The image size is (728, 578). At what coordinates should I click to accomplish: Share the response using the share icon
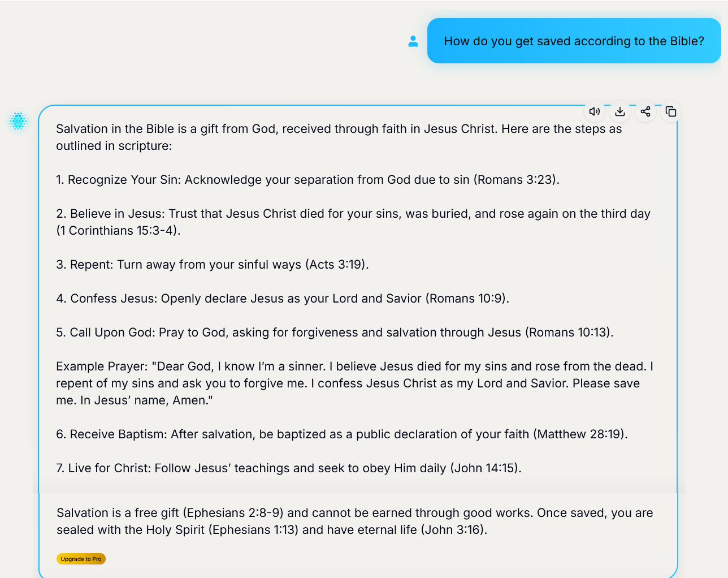pyautogui.click(x=645, y=111)
